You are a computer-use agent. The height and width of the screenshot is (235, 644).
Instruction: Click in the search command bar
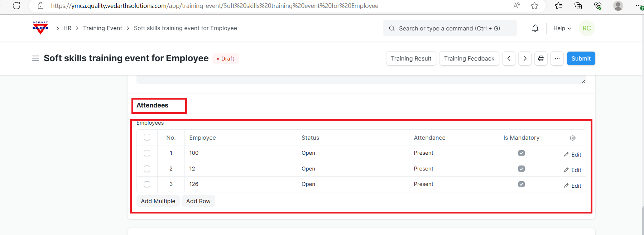pyautogui.click(x=450, y=28)
